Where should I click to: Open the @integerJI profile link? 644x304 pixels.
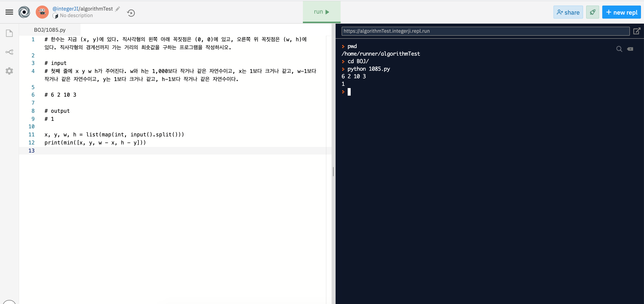pyautogui.click(x=65, y=9)
